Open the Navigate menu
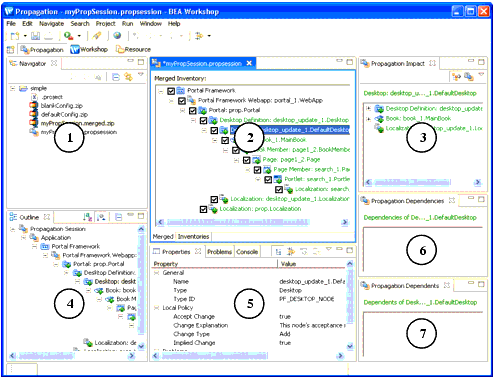494x378 pixels. coord(51,24)
